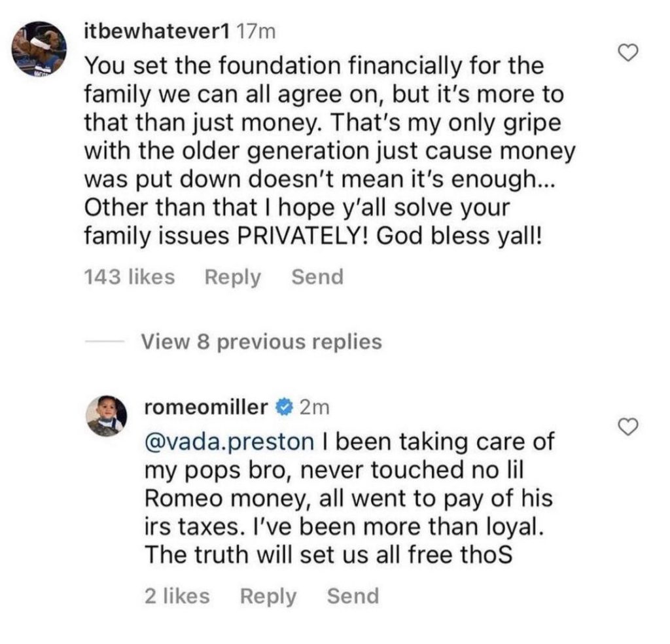This screenshot has height=644, width=670.
Task: View the 2 likes on romeomiller's reply
Action: pos(176,596)
